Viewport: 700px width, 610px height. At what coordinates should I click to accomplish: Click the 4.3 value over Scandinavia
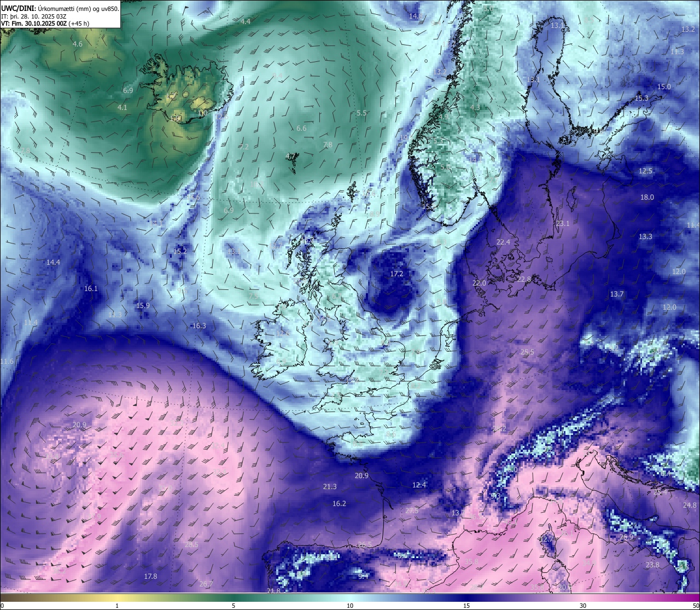click(x=475, y=107)
